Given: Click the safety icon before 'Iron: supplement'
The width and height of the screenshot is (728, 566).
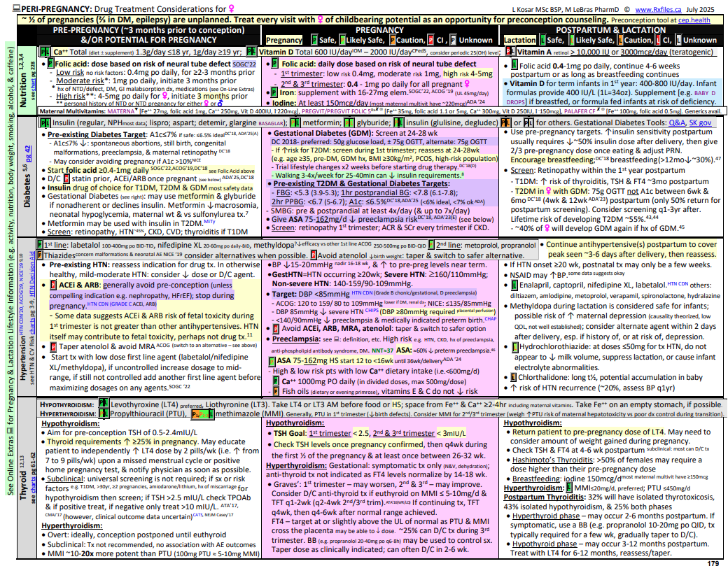Looking at the screenshot, I should coord(275,92).
